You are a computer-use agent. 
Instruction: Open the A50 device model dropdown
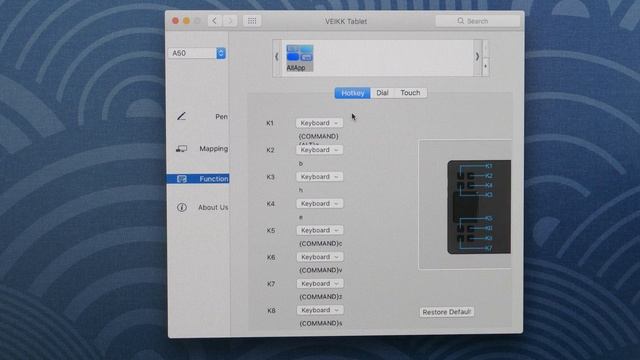coord(197,53)
